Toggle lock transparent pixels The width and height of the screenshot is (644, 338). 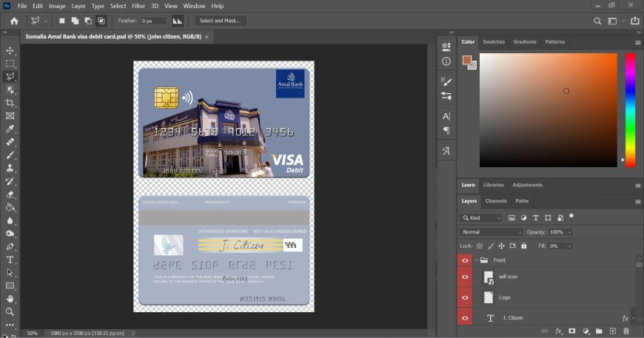coord(480,246)
